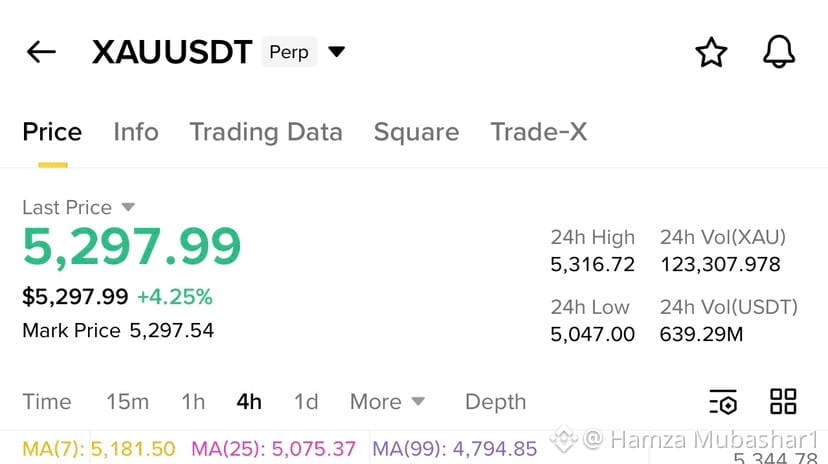This screenshot has height=464, width=828.
Task: Add XAUUSDT to favorites with star icon
Action: (711, 52)
